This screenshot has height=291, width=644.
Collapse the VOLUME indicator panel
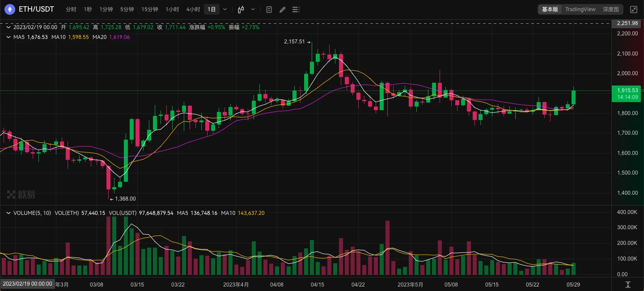pos(8,213)
